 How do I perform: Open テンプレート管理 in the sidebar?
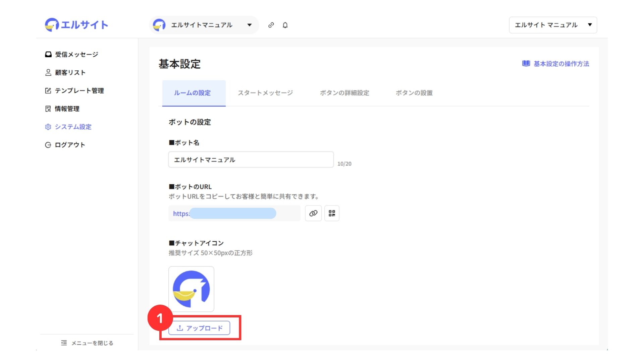(79, 90)
